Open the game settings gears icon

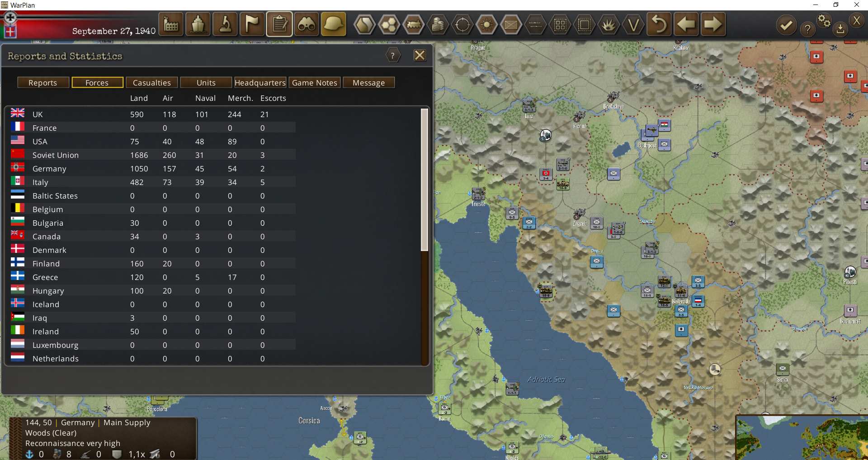coord(824,21)
